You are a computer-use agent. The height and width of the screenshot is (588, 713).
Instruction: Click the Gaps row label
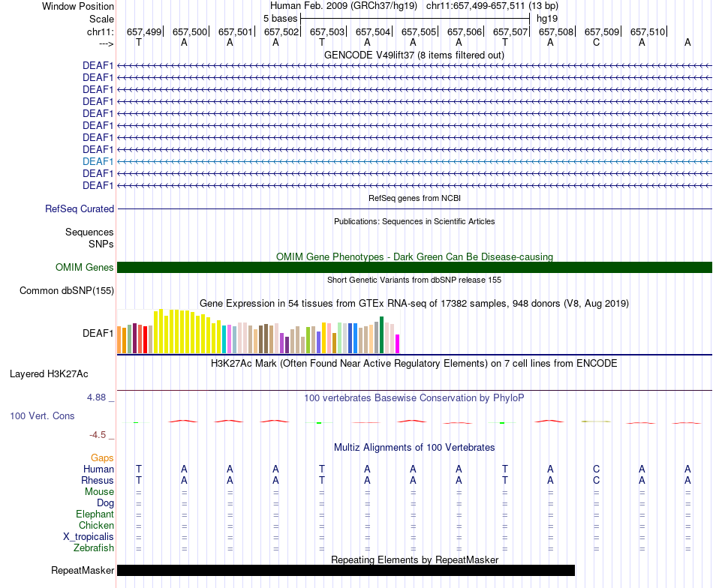pyautogui.click(x=102, y=458)
